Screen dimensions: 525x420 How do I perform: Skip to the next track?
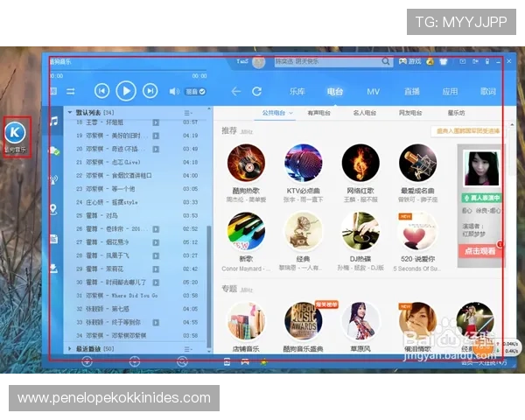tap(150, 90)
